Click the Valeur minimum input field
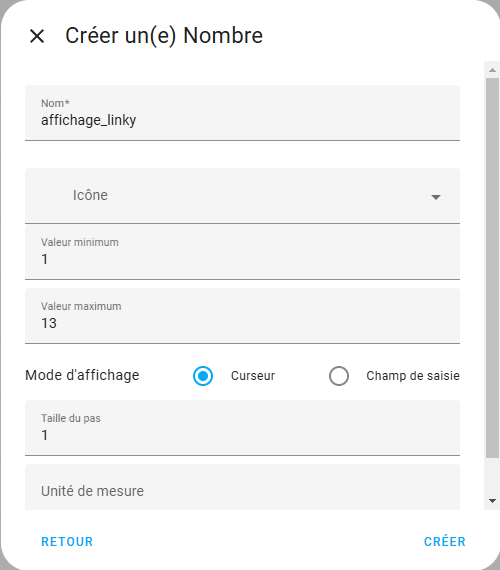This screenshot has width=500, height=570. tap(242, 252)
